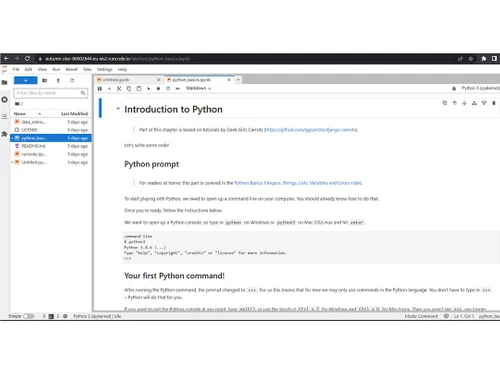This screenshot has height=375, width=500.
Task: Open the browser extensions puzzle icon
Action: click(484, 59)
